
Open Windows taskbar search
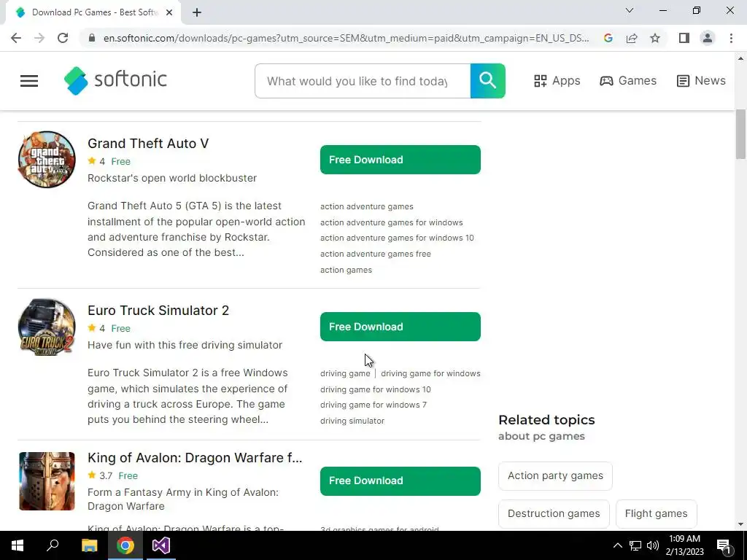click(53, 545)
